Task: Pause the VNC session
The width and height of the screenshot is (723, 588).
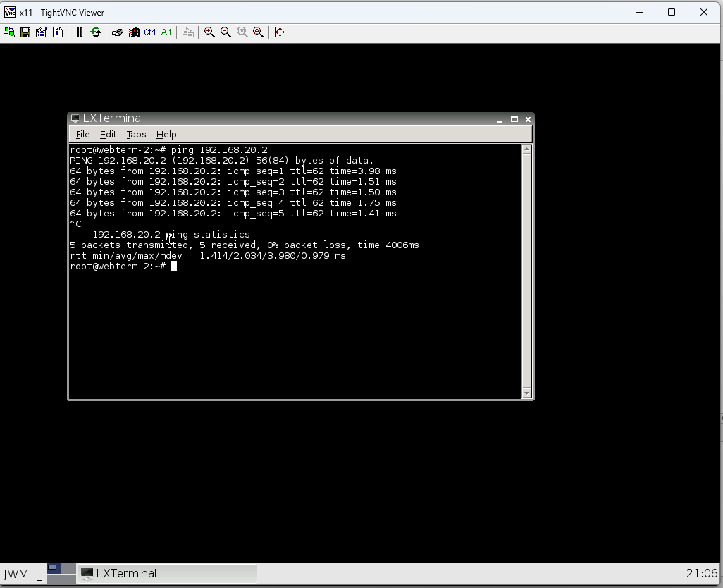Action: [80, 32]
